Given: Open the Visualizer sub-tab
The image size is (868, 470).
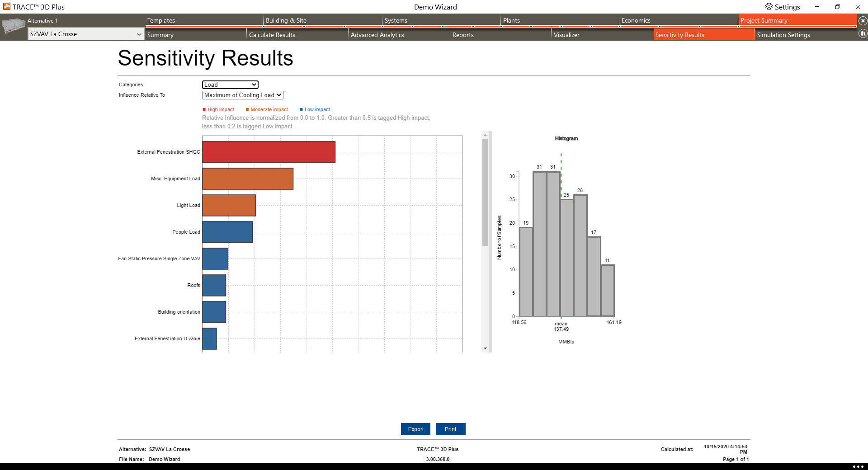Looking at the screenshot, I should pos(603,35).
